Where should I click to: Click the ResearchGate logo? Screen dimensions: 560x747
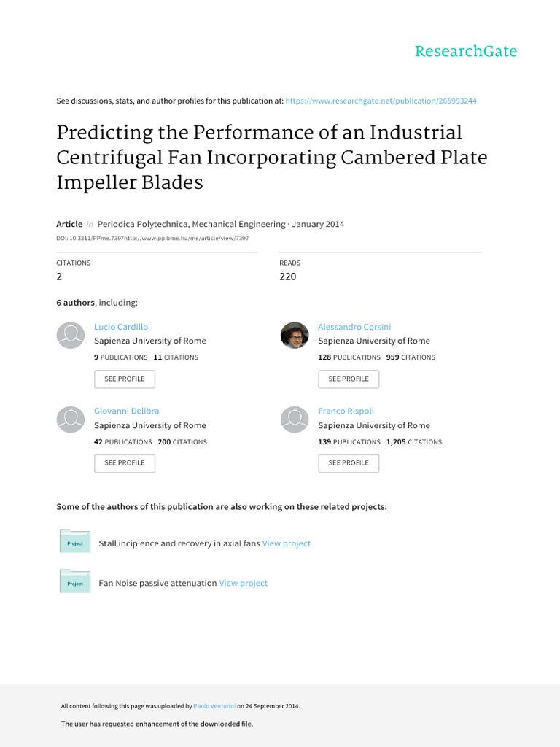click(465, 51)
